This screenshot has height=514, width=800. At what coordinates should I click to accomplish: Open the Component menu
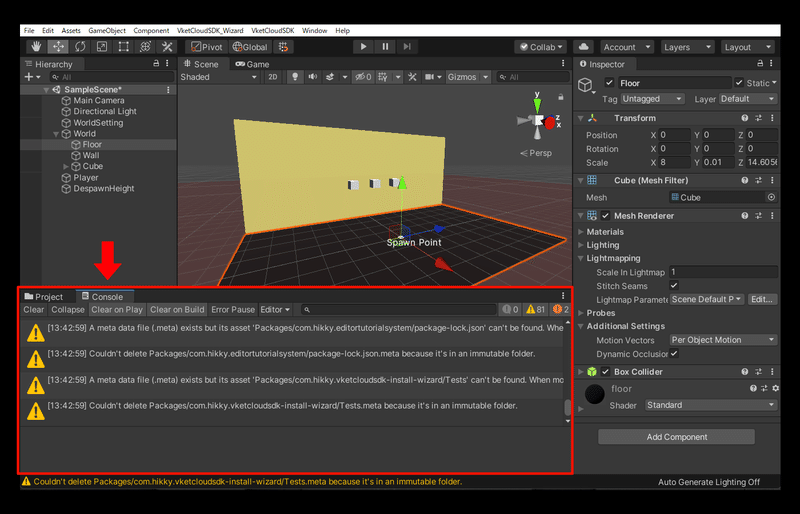(151, 31)
